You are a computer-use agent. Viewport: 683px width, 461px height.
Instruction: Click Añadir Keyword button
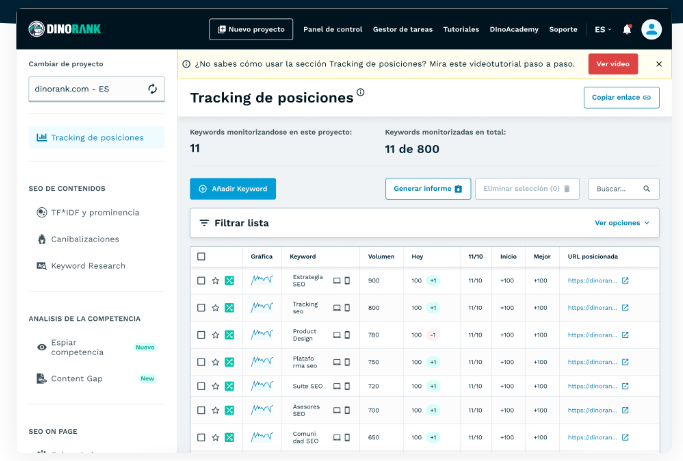pyautogui.click(x=233, y=189)
